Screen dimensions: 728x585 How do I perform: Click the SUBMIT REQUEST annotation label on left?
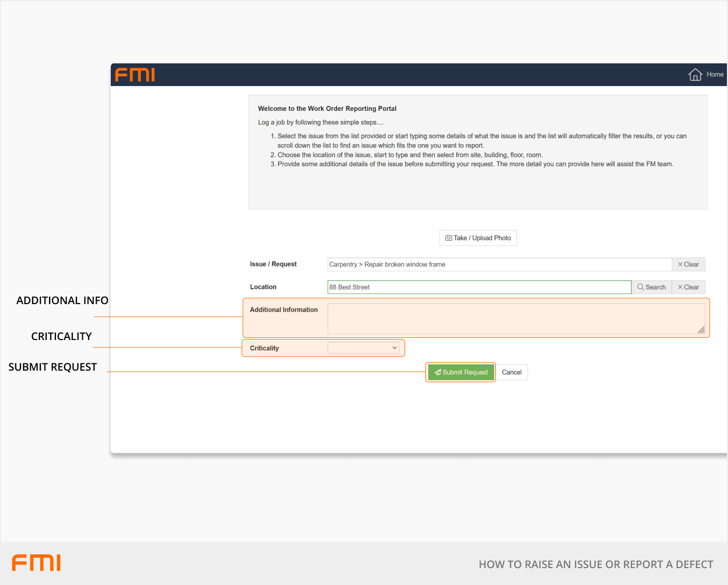tap(53, 367)
